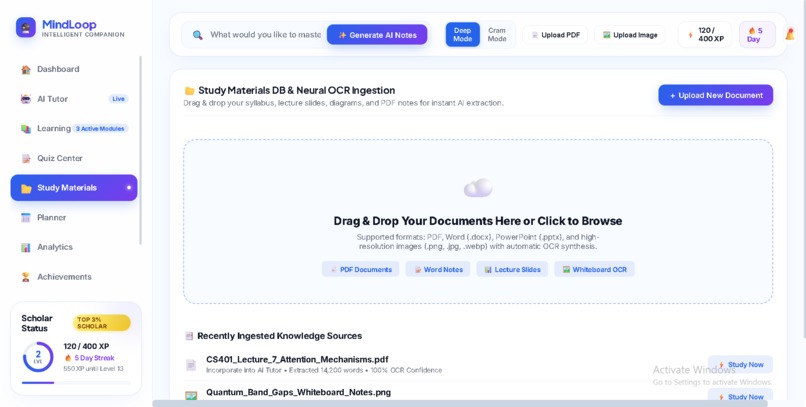Screen dimensions: 806x407
Task: Click the horizontal scrollbar at bottom
Action: point(460,403)
